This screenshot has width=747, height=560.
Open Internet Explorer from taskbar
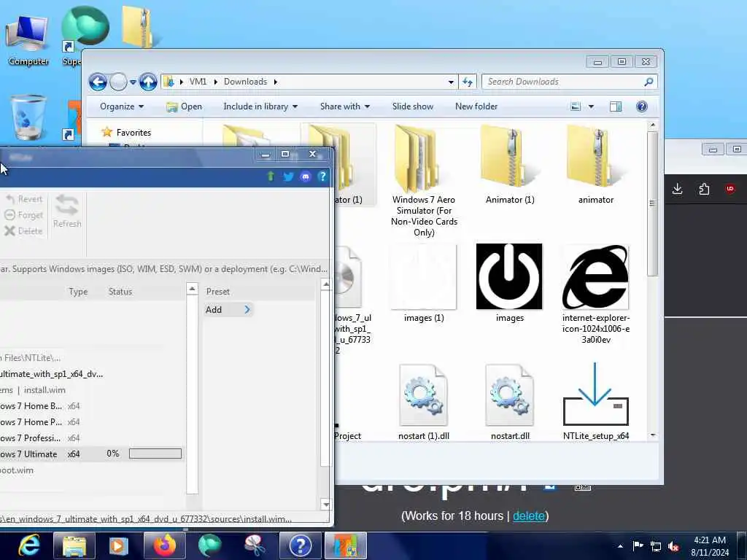tap(29, 545)
